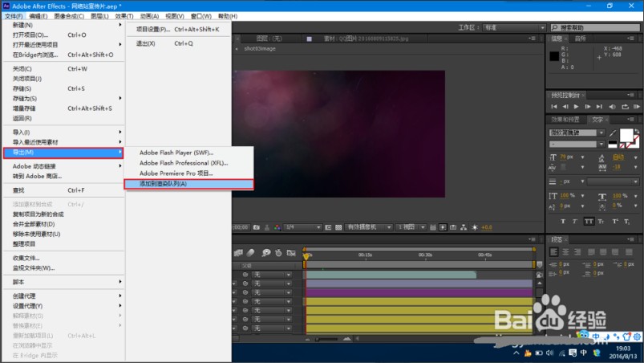
Task: Open the 文件(F) menu in menu bar
Action: (x=14, y=16)
